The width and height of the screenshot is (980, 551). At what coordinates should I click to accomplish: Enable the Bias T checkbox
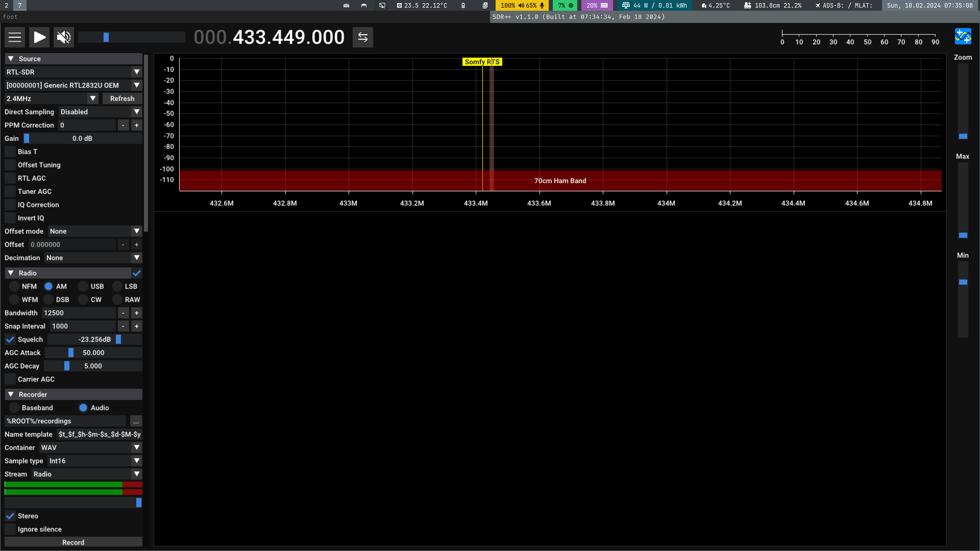point(10,152)
